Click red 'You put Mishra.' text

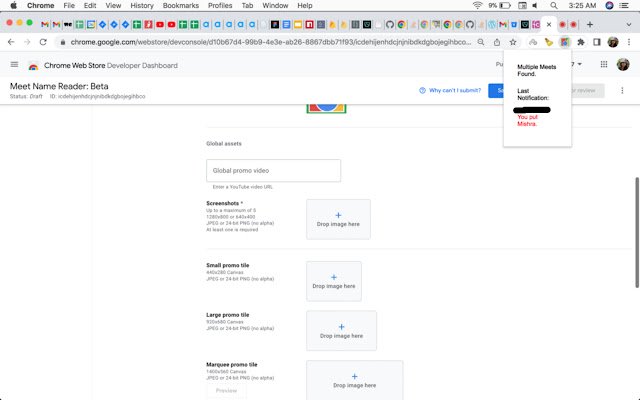527,120
